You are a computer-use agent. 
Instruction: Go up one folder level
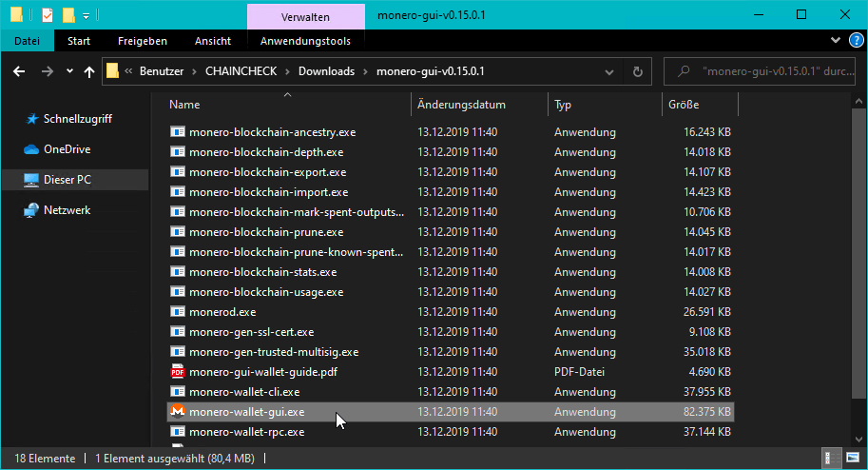[x=89, y=71]
